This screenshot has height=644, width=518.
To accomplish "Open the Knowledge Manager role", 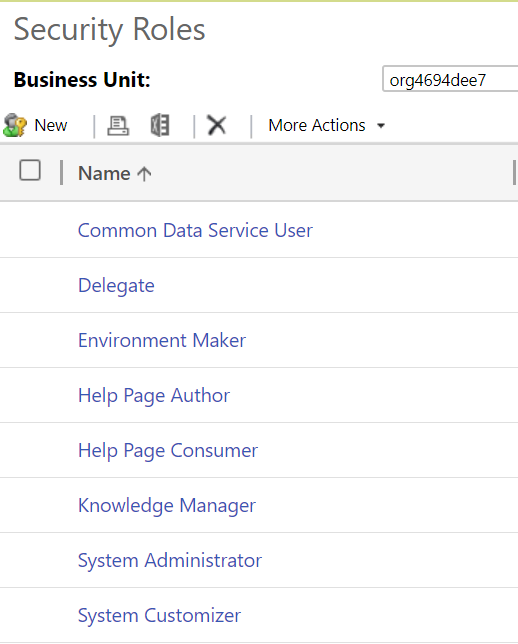I will [167, 506].
